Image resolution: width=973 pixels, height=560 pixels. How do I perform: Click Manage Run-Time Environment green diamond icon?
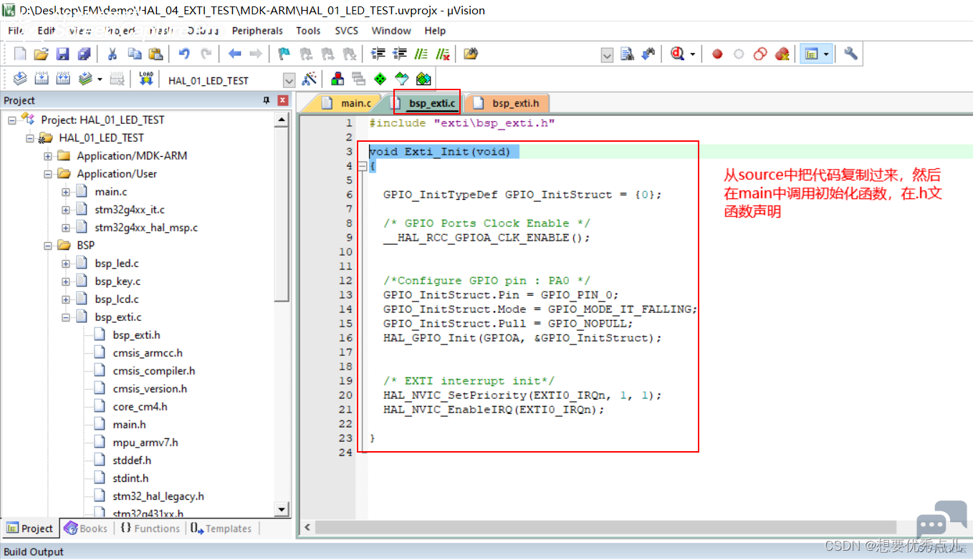coord(380,79)
